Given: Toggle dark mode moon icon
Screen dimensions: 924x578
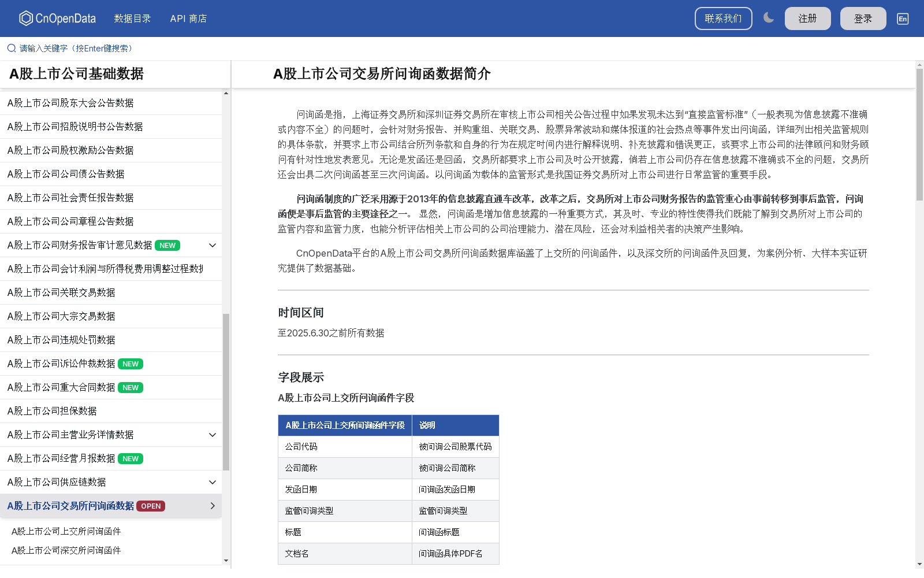Looking at the screenshot, I should pos(768,18).
